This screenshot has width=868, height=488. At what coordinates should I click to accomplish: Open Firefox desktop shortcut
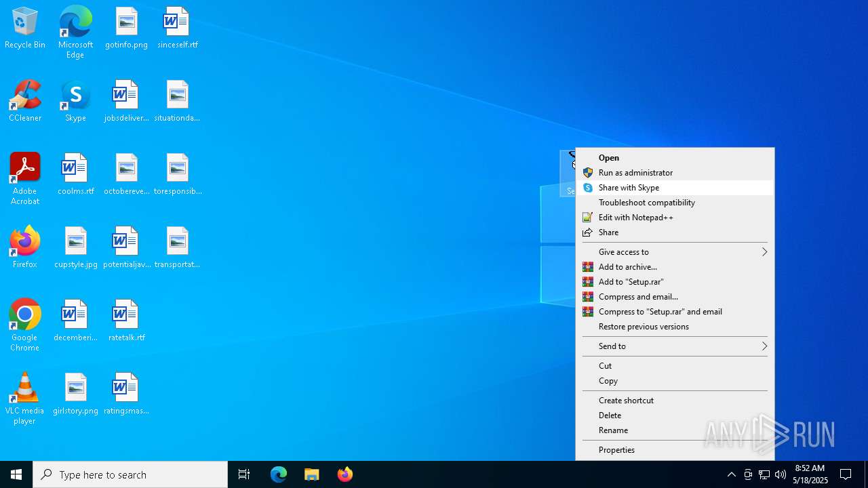[25, 248]
